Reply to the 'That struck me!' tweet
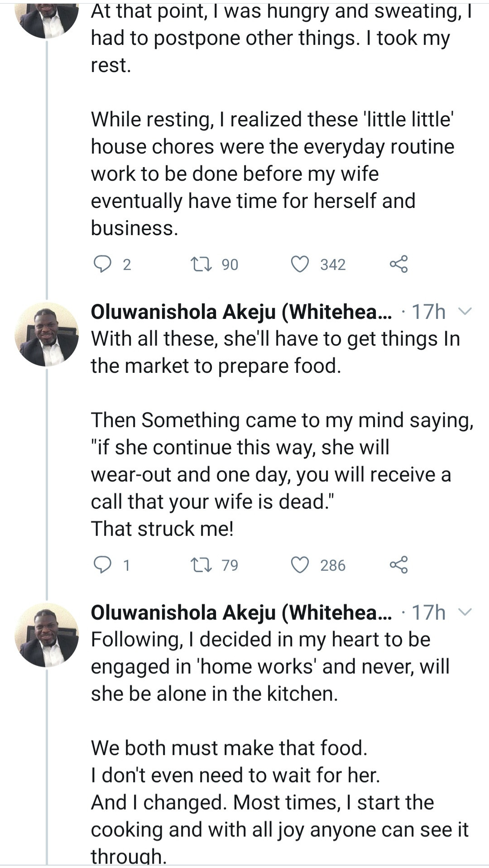Screen dimensions: 489x868 (102, 565)
